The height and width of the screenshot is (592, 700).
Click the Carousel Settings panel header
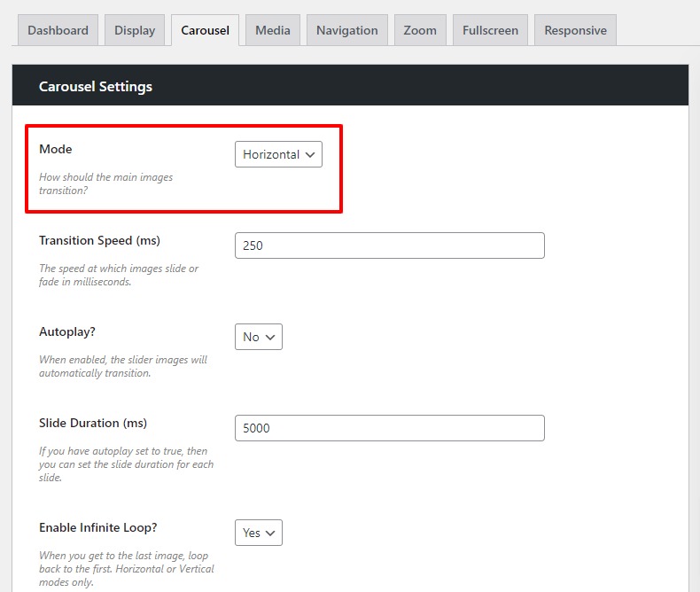[96, 86]
